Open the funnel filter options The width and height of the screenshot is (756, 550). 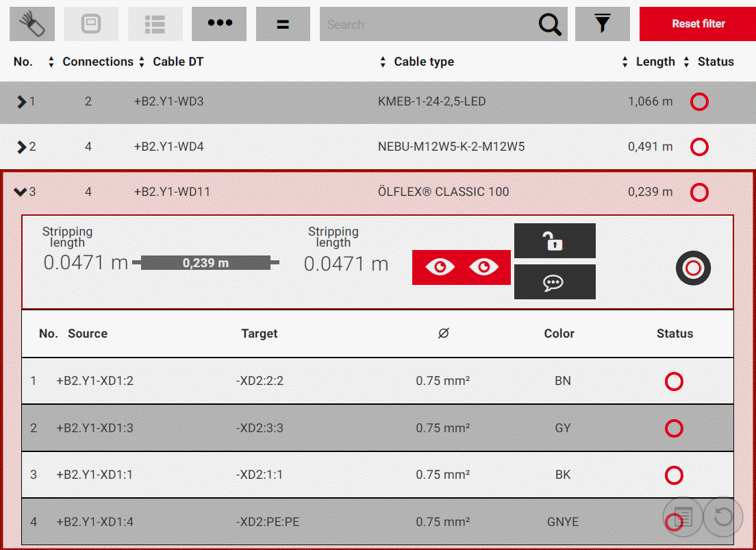(602, 24)
